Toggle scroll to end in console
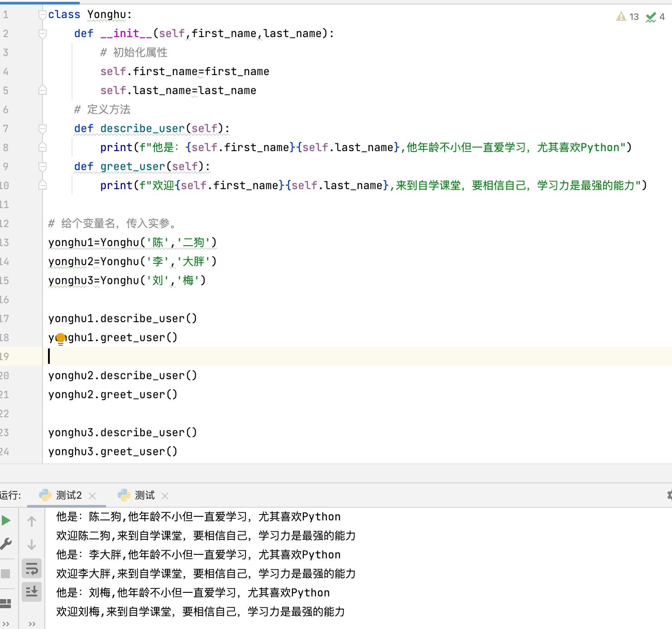The width and height of the screenshot is (672, 629). pos(32,591)
